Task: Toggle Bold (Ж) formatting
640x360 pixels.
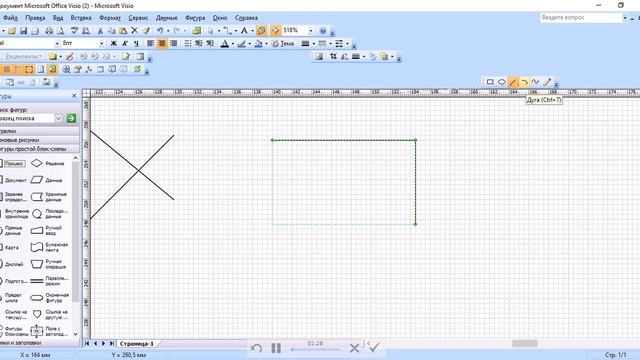Action: tap(114, 43)
